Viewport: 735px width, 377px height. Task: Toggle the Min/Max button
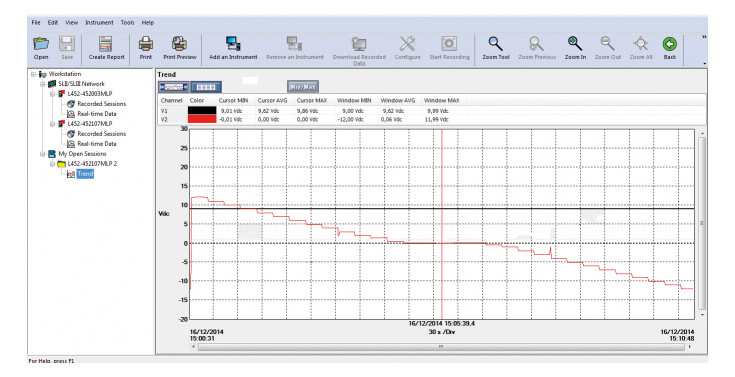pyautogui.click(x=303, y=87)
